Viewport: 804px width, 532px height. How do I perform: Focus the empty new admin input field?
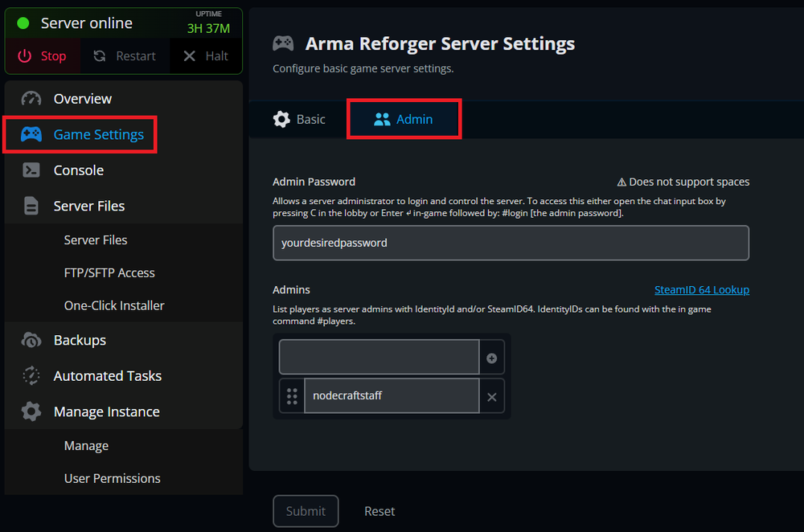tap(379, 357)
